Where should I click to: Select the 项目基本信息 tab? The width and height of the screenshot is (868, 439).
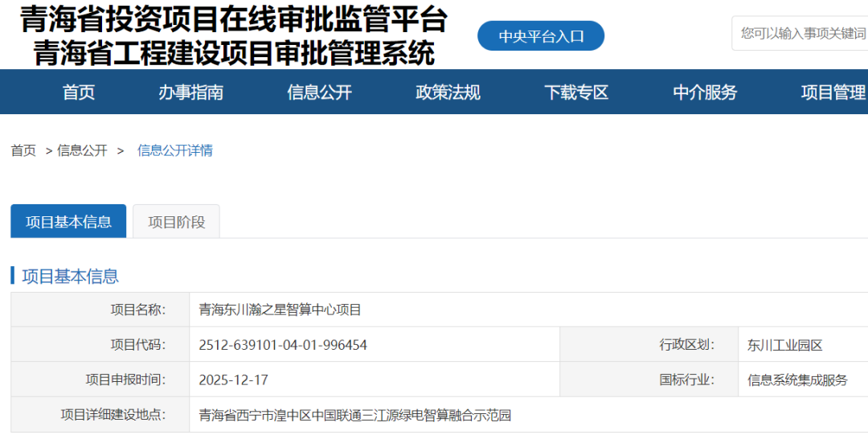coord(68,222)
